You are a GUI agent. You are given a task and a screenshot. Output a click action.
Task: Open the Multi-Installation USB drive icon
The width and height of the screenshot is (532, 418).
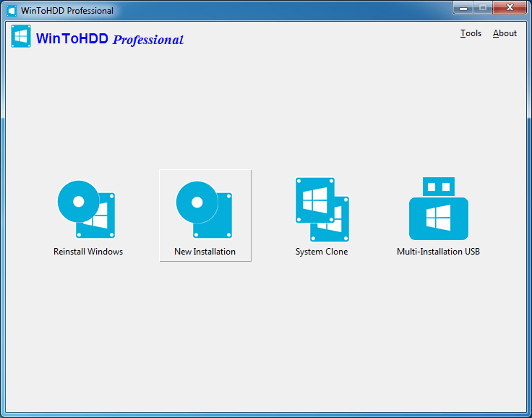point(438,208)
